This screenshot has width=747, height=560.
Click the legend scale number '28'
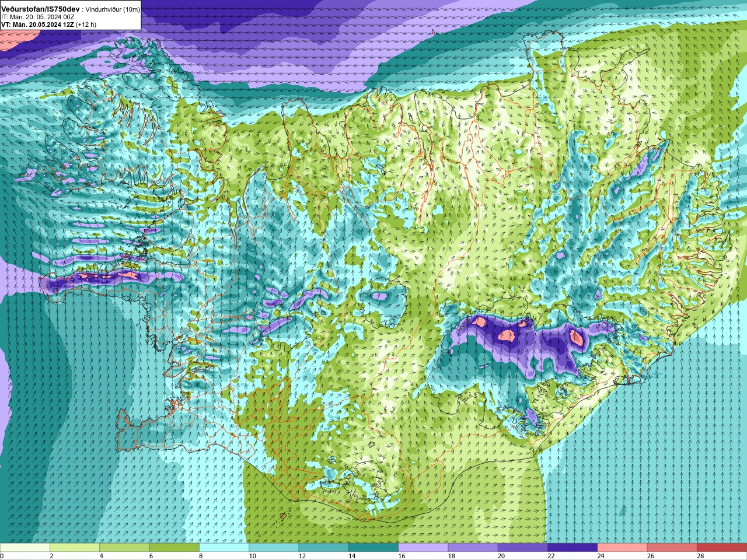(x=700, y=556)
